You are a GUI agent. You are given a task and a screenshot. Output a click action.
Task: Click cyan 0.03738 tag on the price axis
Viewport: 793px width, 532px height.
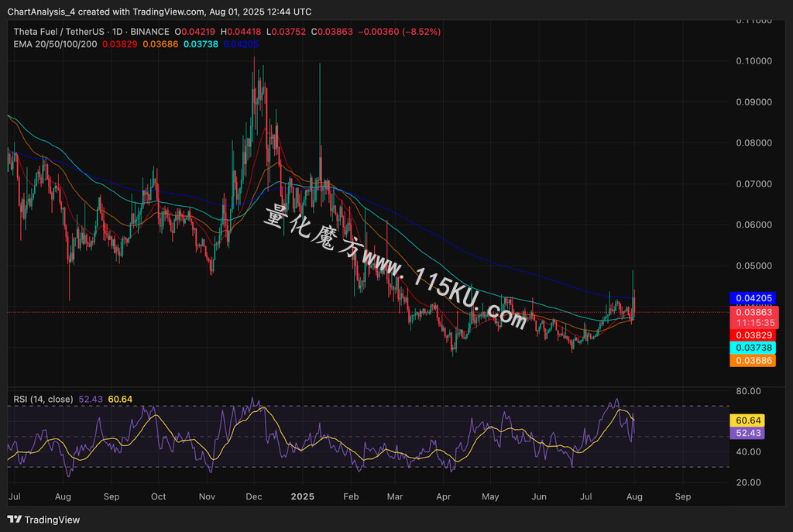point(753,348)
